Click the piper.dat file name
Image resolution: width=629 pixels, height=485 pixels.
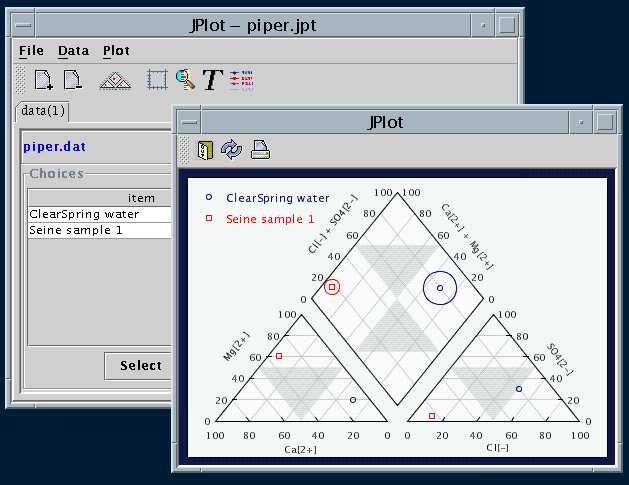[55, 147]
